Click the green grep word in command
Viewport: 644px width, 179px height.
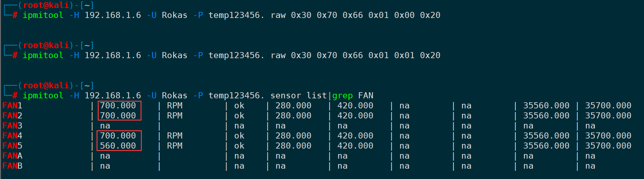pyautogui.click(x=342, y=96)
